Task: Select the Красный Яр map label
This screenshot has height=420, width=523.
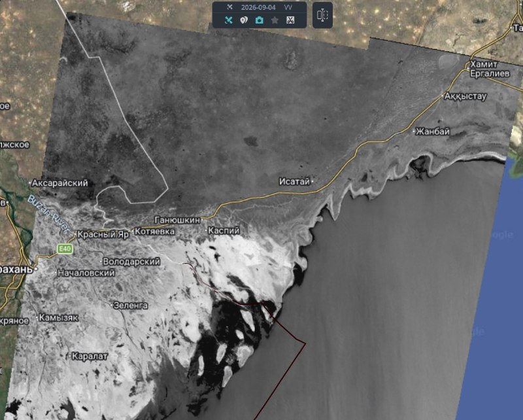Action: 103,235
